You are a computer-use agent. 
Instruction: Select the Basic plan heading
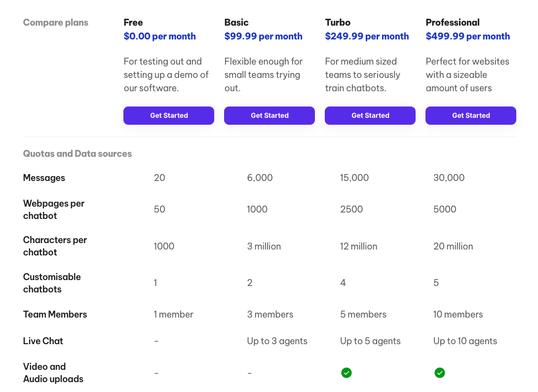[x=236, y=22]
